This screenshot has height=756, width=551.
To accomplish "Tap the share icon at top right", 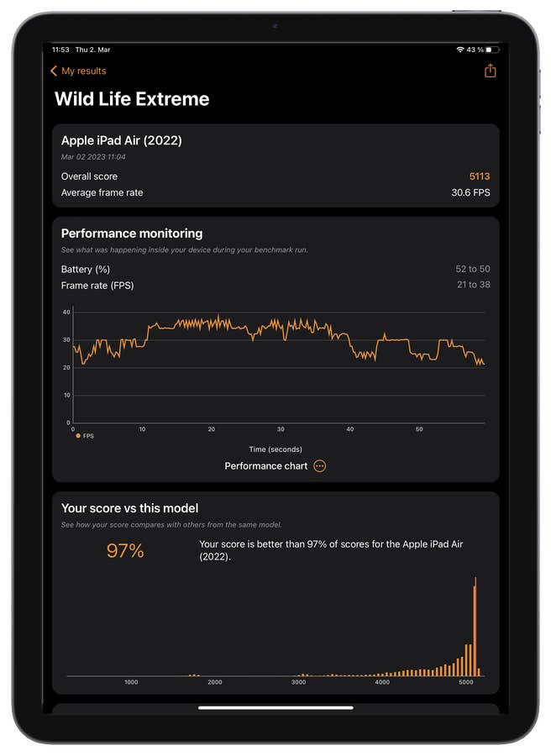I will tap(490, 71).
